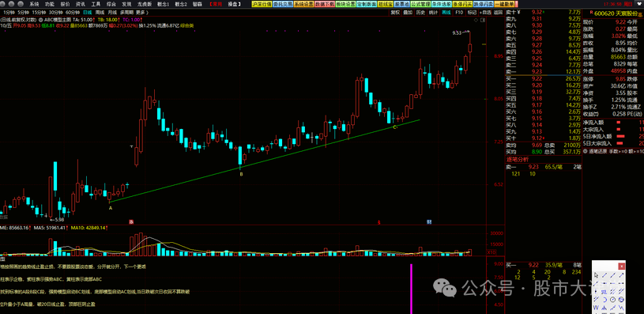Select the twin-peaks pattern tool in palette
The width and height of the screenshot is (644, 314).
(604, 308)
